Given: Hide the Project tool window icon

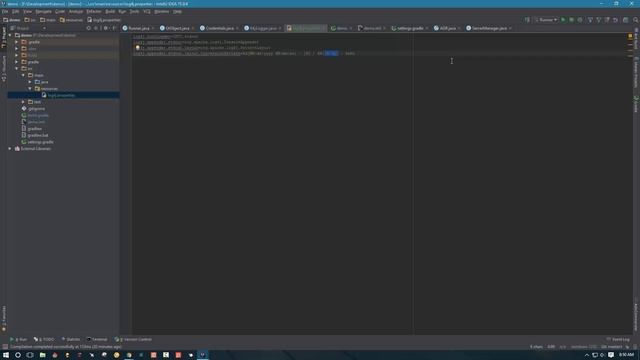Looking at the screenshot, I should (114, 28).
